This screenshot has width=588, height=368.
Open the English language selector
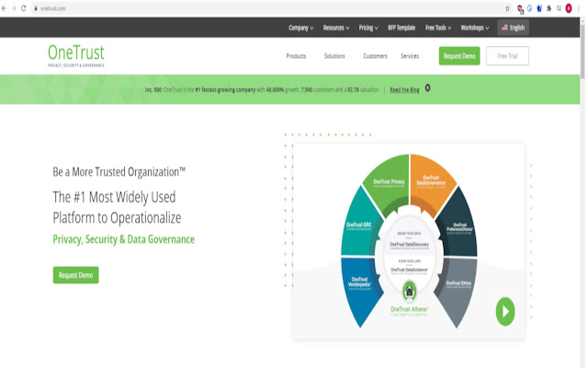513,28
